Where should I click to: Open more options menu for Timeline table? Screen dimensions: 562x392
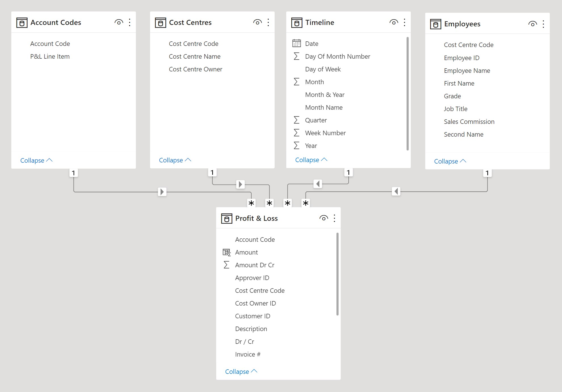tap(404, 22)
